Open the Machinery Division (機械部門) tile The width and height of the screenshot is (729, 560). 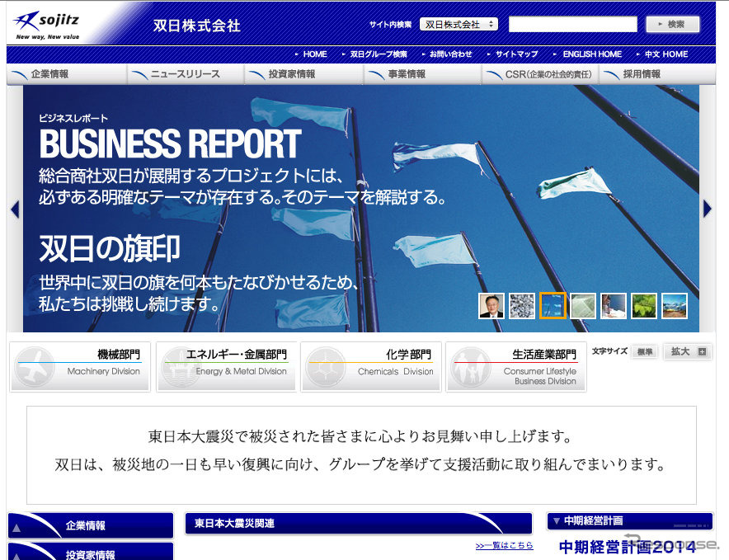tap(81, 367)
